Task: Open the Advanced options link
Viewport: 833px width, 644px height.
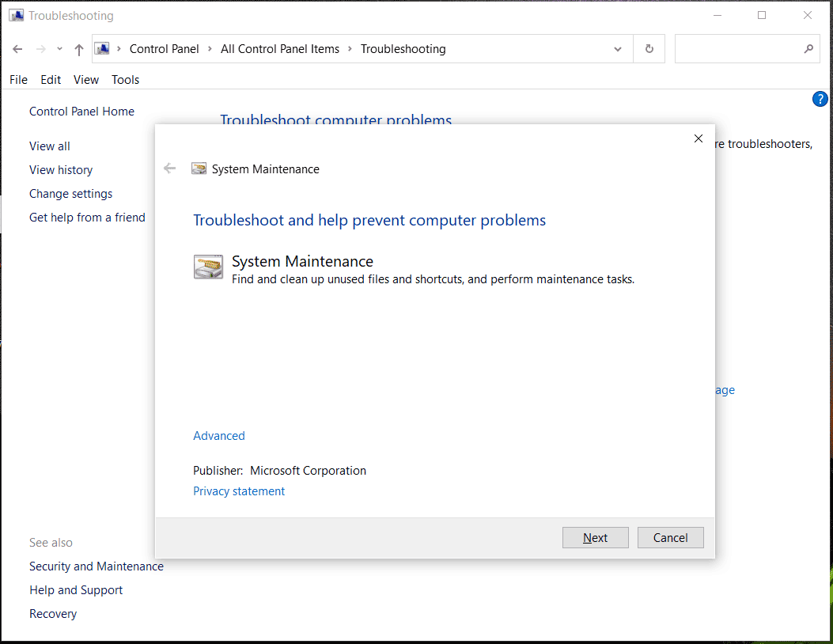Action: coord(218,435)
